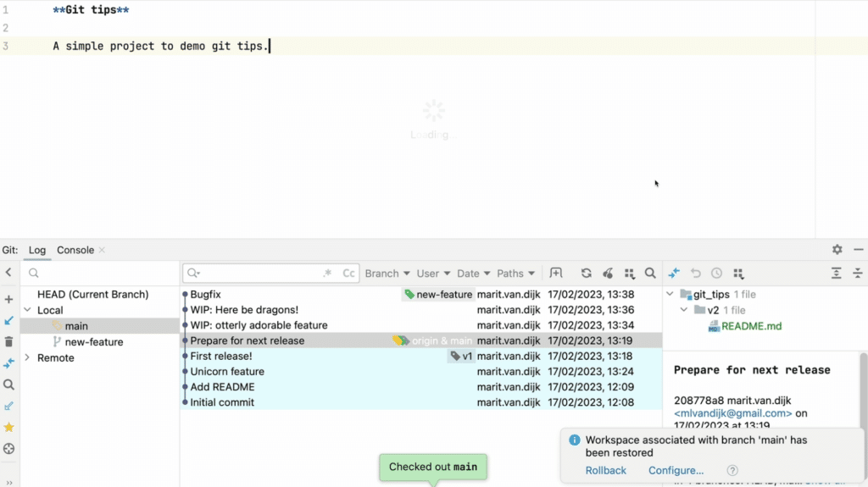Click the magnifier icon in the branches sidebar

click(8, 385)
